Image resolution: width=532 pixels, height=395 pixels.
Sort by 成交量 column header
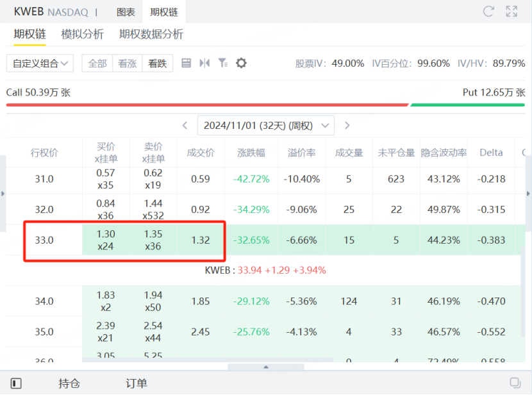349,153
